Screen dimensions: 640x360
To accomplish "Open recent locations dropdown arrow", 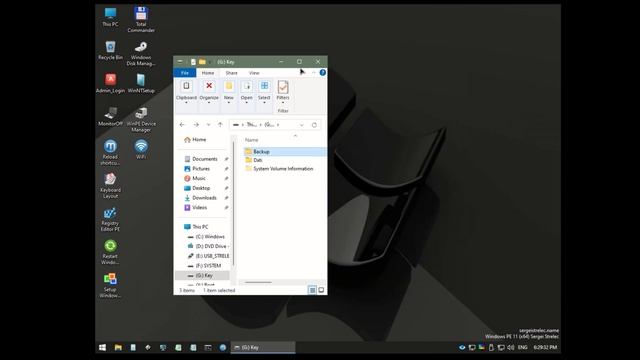I will (x=209, y=124).
